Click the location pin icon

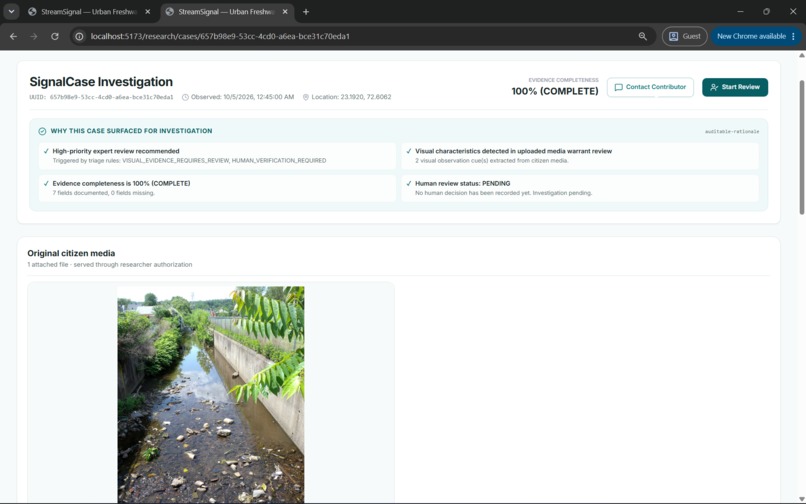[306, 97]
